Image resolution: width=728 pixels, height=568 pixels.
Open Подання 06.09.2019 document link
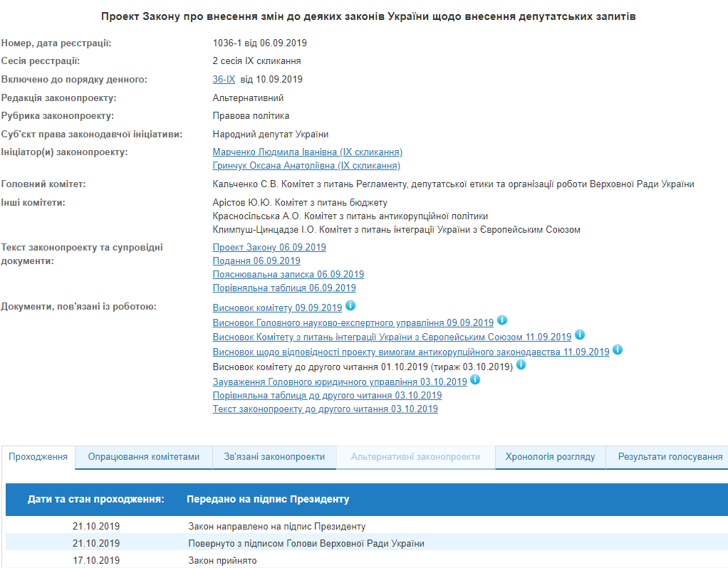(256, 261)
